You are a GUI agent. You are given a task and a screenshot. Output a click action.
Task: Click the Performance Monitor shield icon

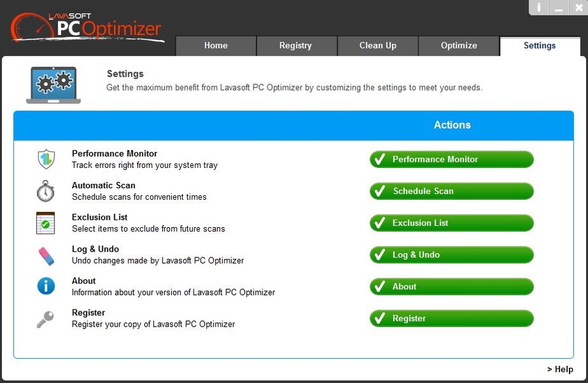[46, 159]
